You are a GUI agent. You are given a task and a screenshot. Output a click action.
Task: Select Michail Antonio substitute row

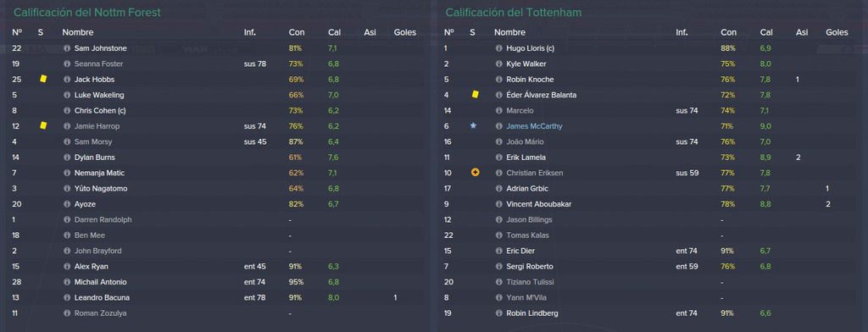tap(216, 282)
